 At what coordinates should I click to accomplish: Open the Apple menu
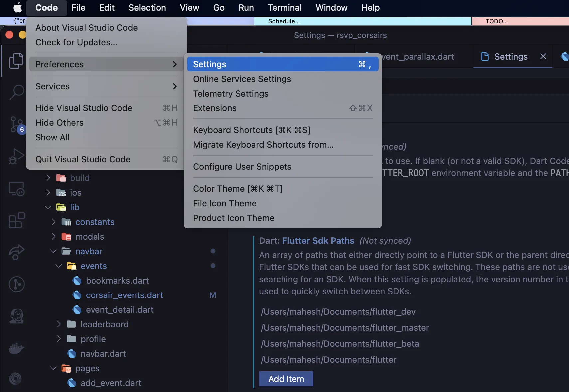pyautogui.click(x=17, y=8)
